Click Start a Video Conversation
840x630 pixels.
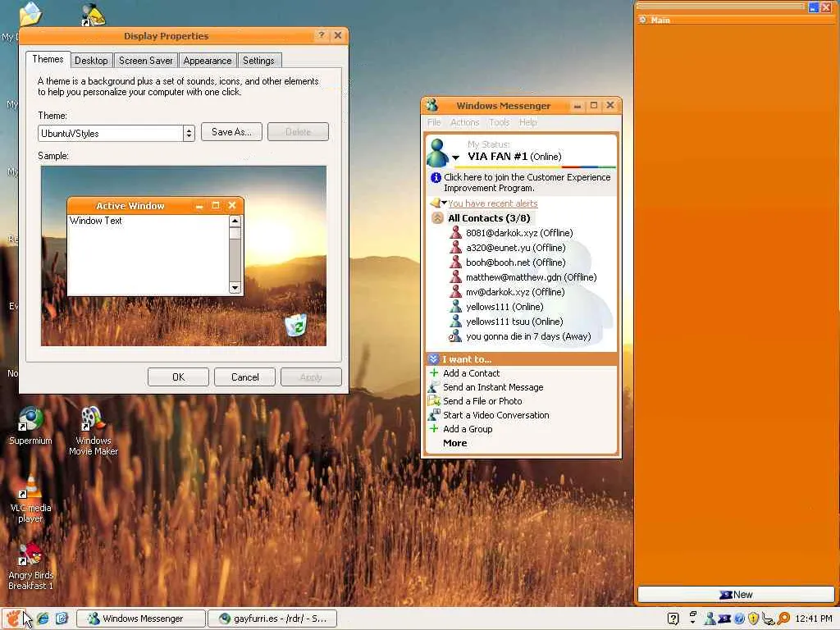[x=496, y=415]
